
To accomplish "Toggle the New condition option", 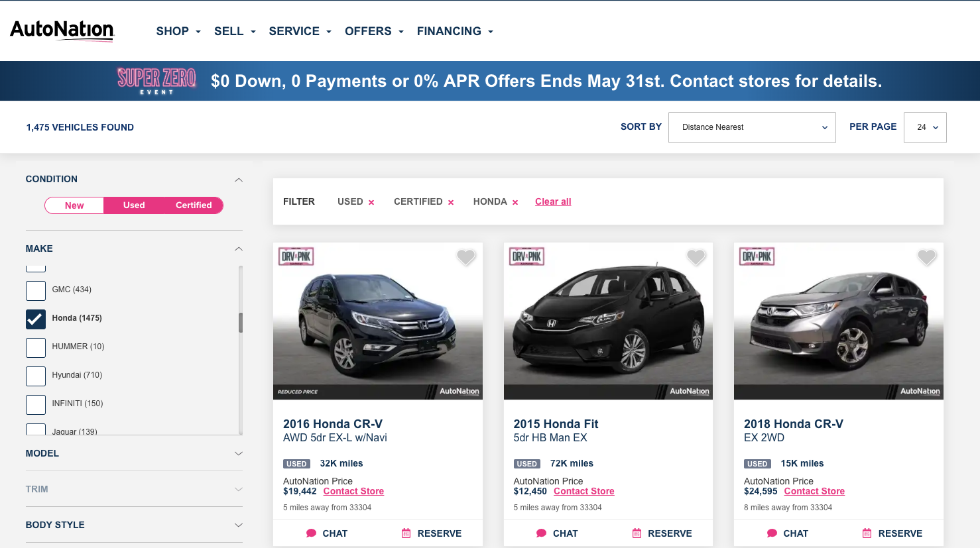I will click(74, 205).
